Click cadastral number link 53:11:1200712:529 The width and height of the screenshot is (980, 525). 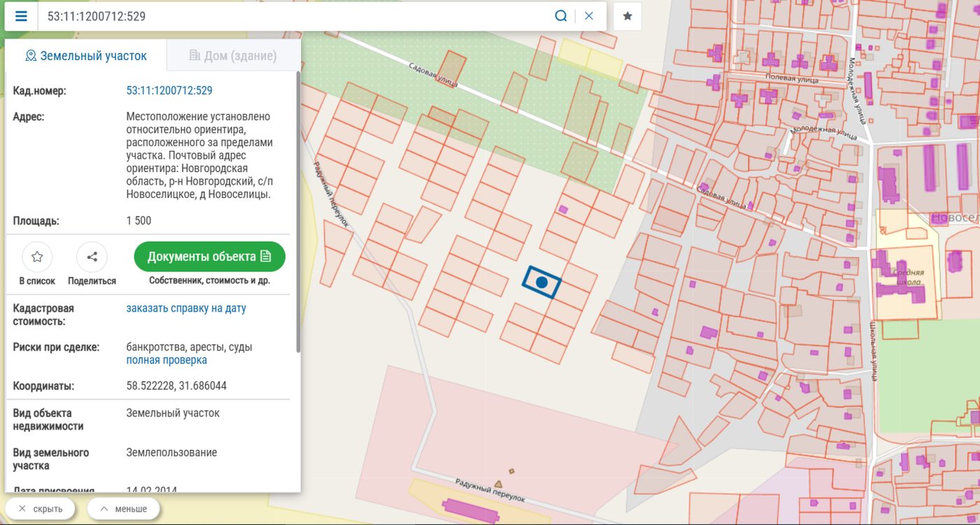click(x=169, y=90)
